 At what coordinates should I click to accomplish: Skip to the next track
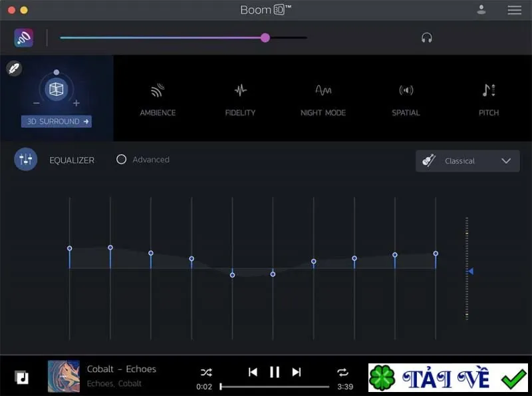click(296, 372)
